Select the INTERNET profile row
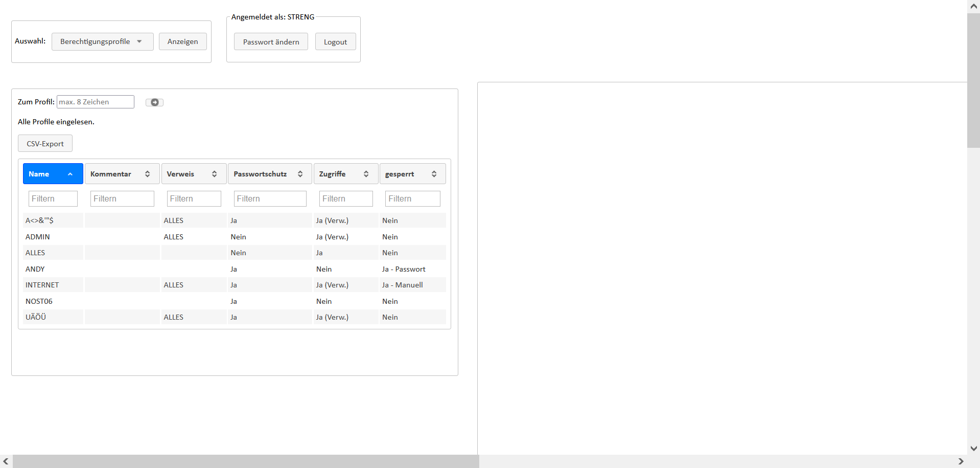Screen dimensions: 980x468 point(42,285)
